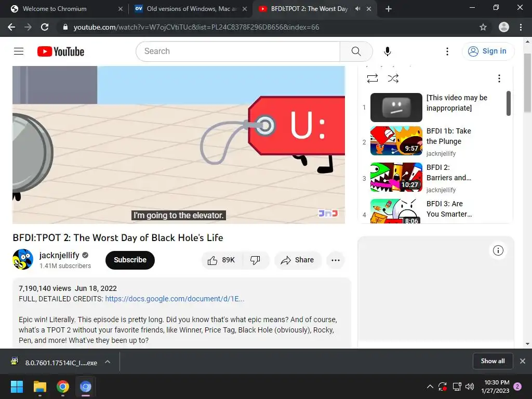The width and height of the screenshot is (532, 399).
Task: Click Show all downloads
Action: click(x=493, y=361)
